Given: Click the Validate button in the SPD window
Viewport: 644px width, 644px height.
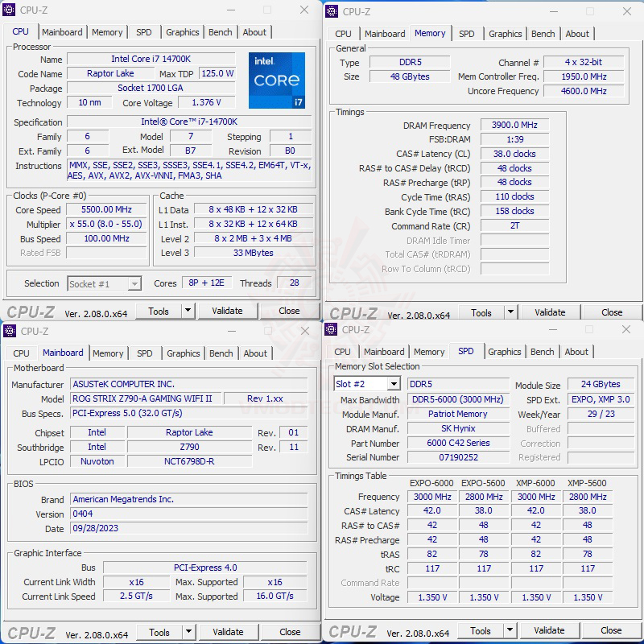Looking at the screenshot, I should (549, 630).
